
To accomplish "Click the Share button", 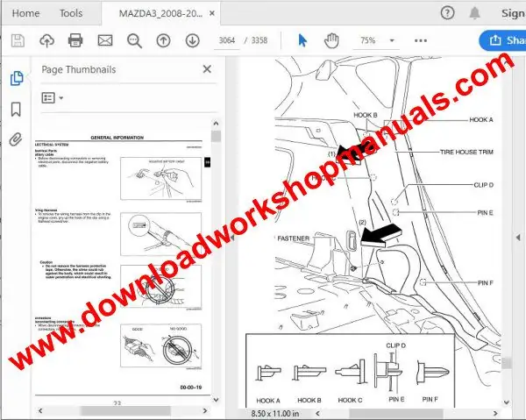I will [x=502, y=40].
